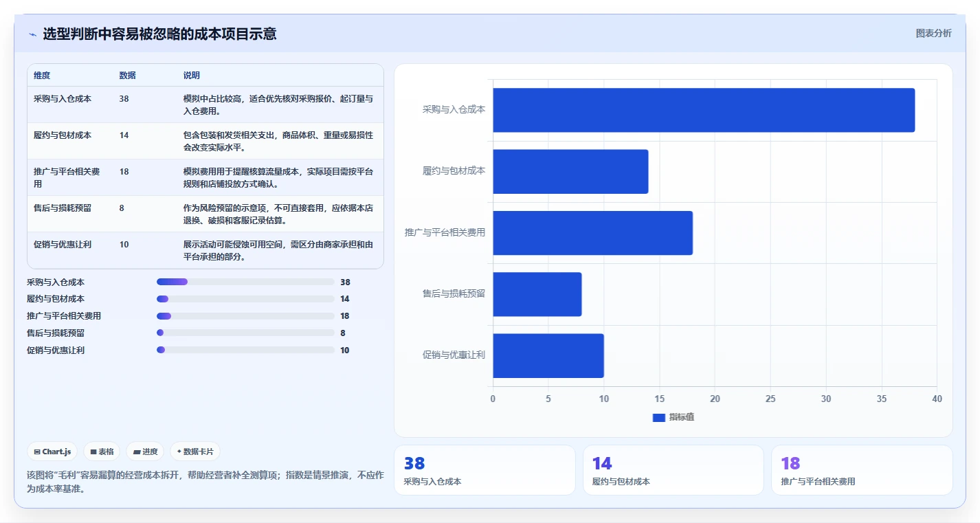The height and width of the screenshot is (523, 980).
Task: Click the 维度 column header in the table
Action: pyautogui.click(x=42, y=75)
